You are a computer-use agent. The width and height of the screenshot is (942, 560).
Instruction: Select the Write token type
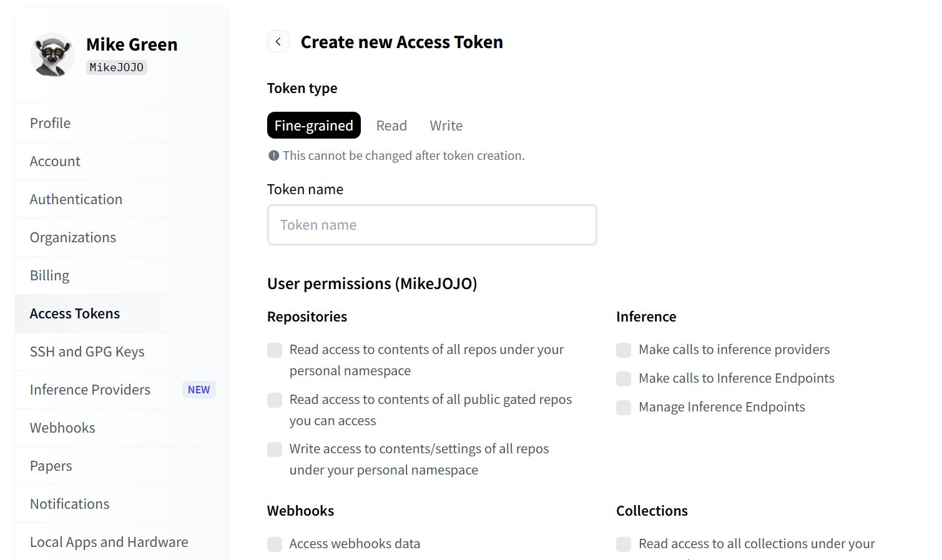(x=446, y=125)
